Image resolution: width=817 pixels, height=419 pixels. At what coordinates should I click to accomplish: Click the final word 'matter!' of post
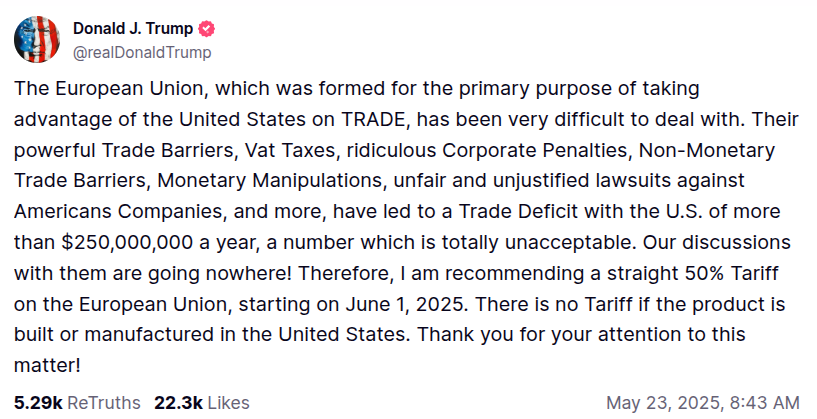coord(47,365)
